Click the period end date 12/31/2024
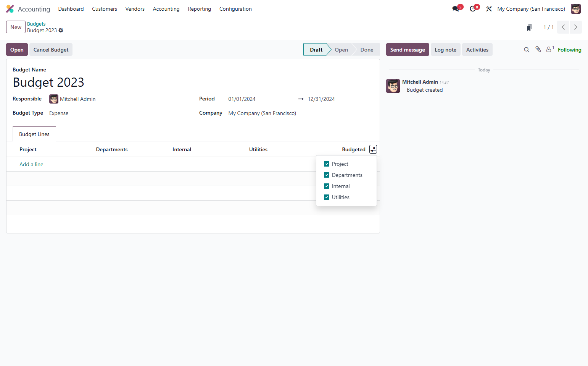The image size is (588, 366). tap(321, 99)
